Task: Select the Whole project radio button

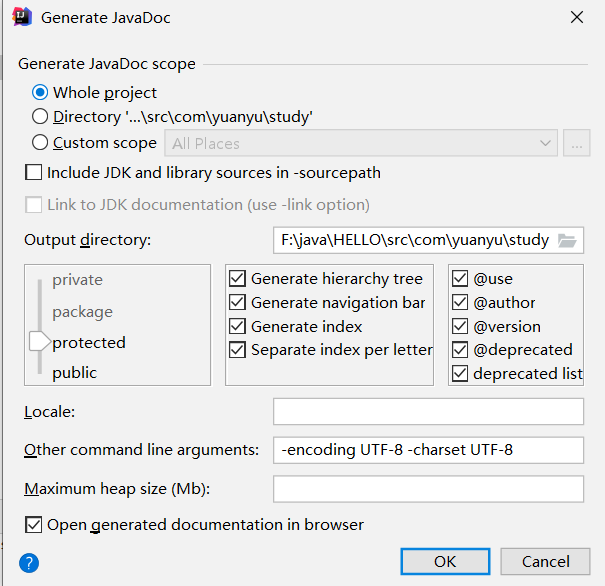Action: pyautogui.click(x=40, y=93)
